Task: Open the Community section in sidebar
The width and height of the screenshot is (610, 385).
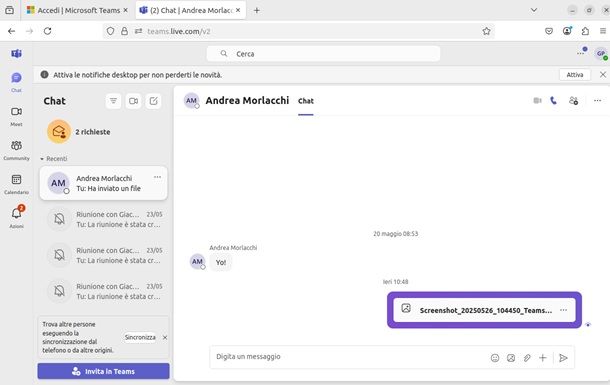Action: (16, 150)
